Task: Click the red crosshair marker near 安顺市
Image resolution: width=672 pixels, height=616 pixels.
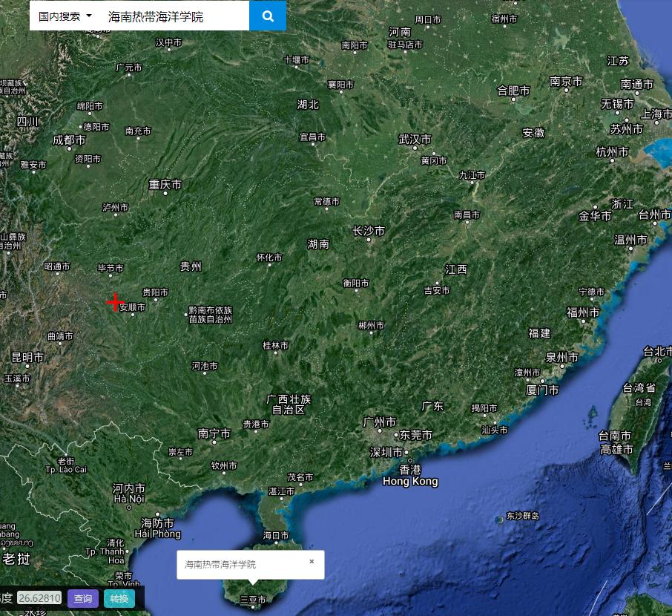Action: point(115,302)
